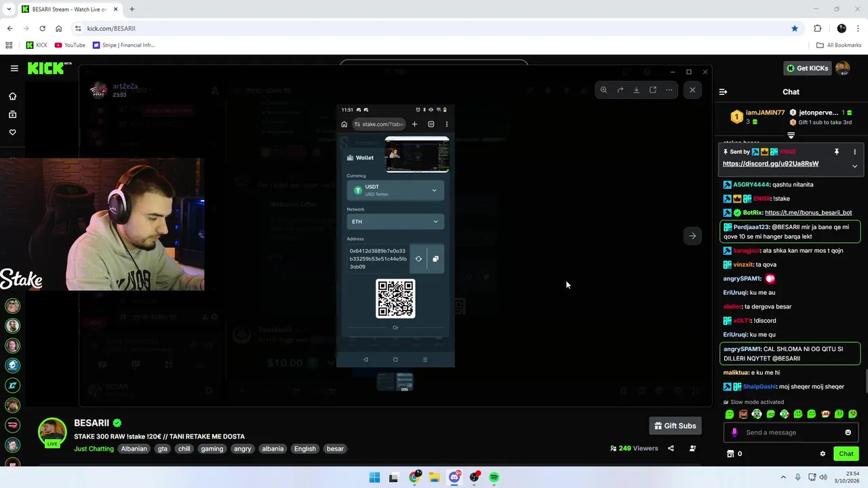Open image in browser from viewer toolbar
Image resolution: width=868 pixels, height=488 pixels.
[652, 90]
